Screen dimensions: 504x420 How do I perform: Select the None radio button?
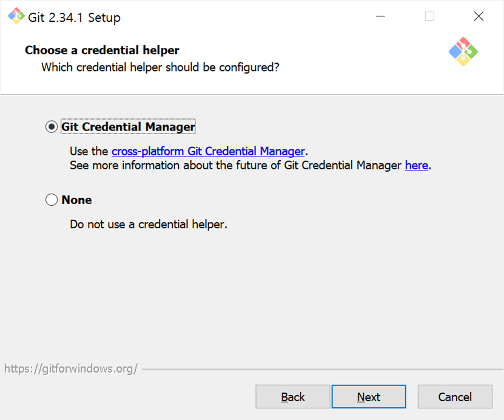click(x=52, y=200)
